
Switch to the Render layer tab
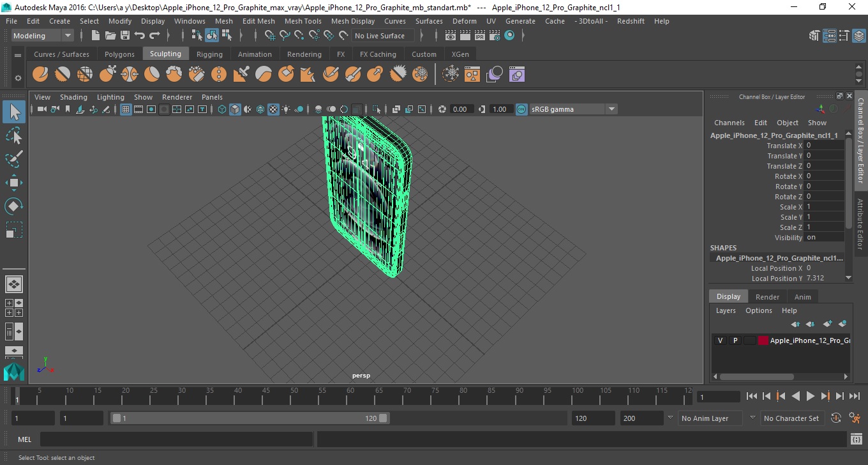pos(767,297)
